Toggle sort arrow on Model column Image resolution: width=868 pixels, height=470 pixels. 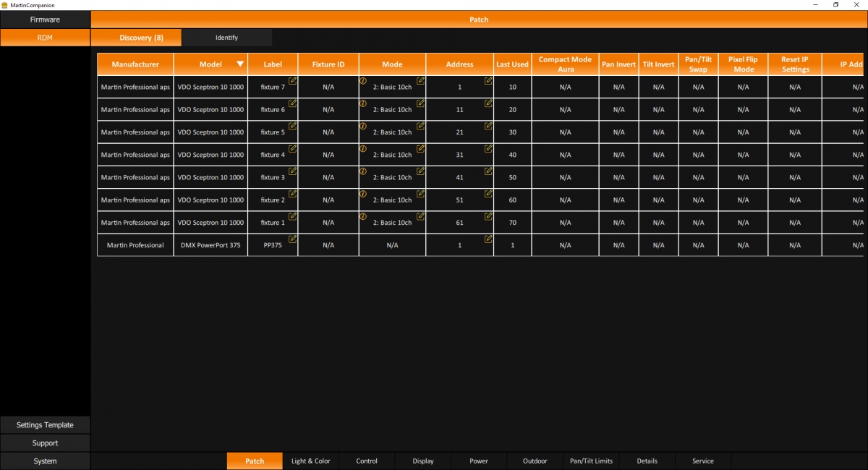240,64
